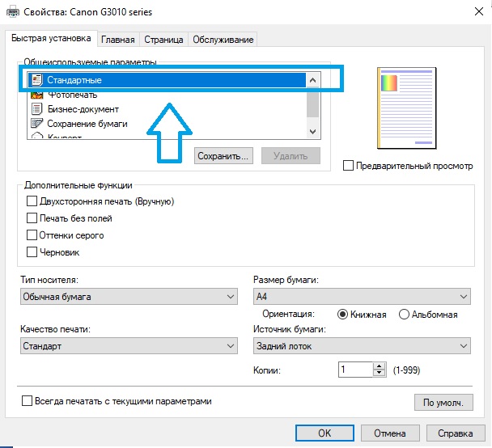Click the profile list scroll-down arrow
Viewport: 492px width, 448px height.
point(313,130)
